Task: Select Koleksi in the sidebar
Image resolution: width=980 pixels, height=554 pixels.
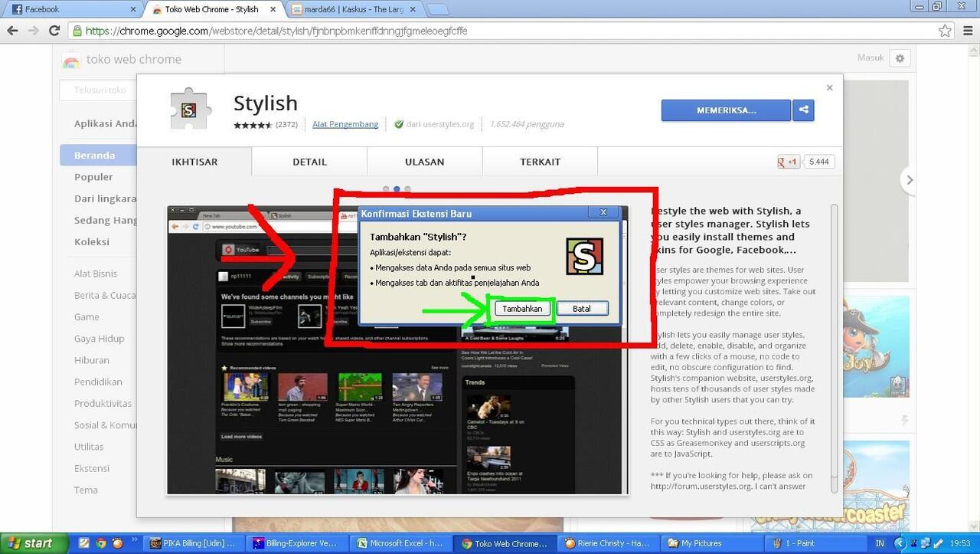Action: pos(92,241)
